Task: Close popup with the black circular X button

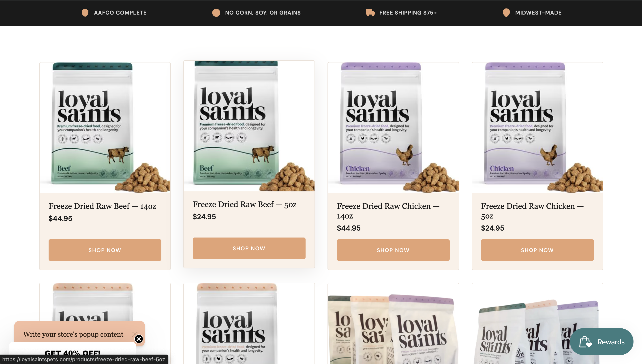Action: [139, 339]
